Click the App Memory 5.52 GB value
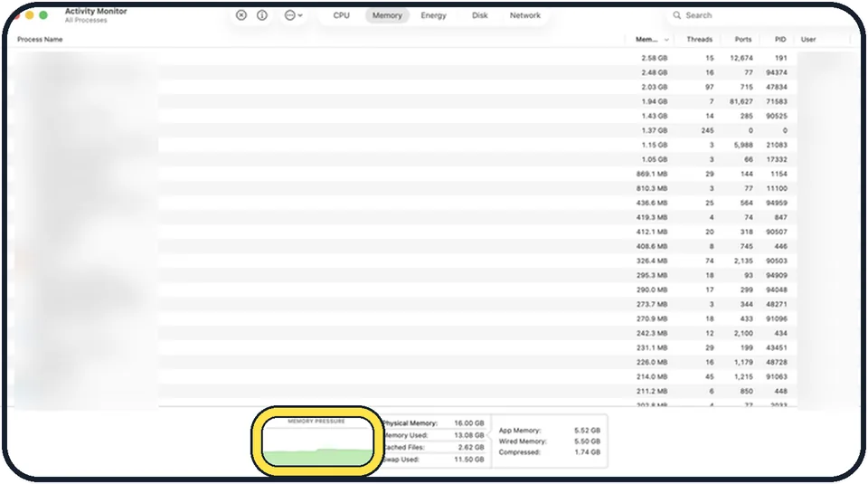 click(588, 431)
